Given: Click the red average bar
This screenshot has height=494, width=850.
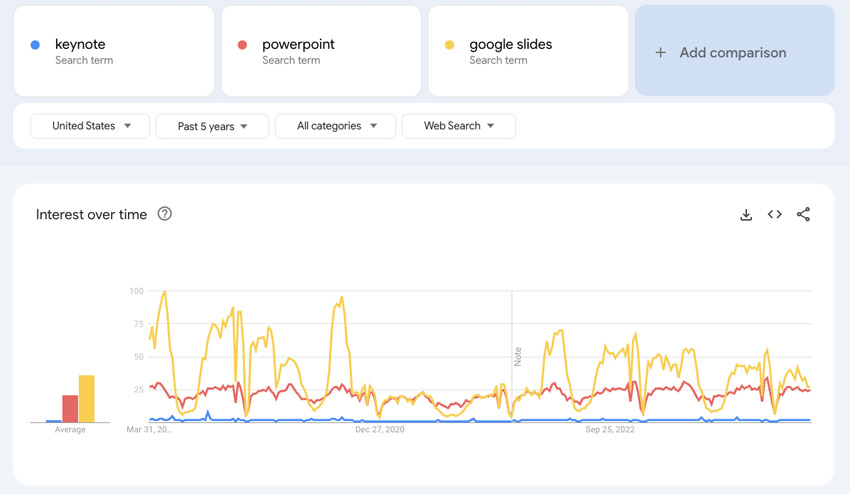Looking at the screenshot, I should click(70, 409).
